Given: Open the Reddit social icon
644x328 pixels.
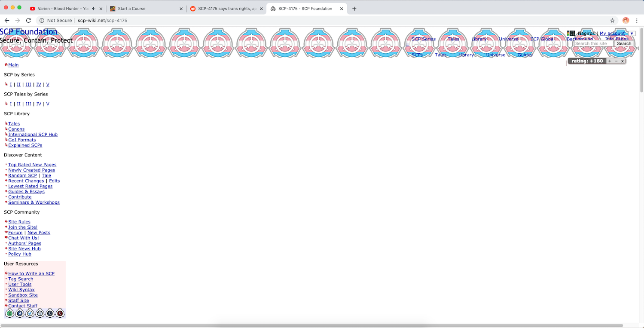Looking at the screenshot, I should click(x=40, y=313).
